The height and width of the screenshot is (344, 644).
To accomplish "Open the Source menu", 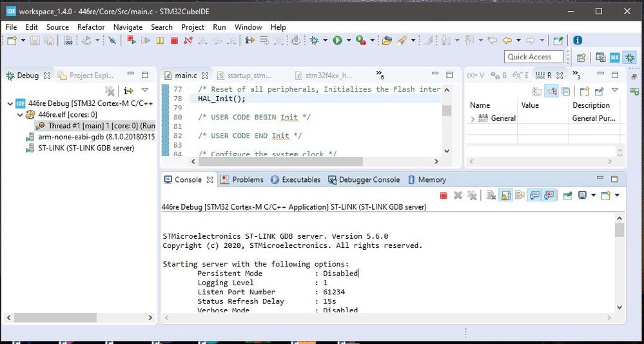I will (x=57, y=27).
